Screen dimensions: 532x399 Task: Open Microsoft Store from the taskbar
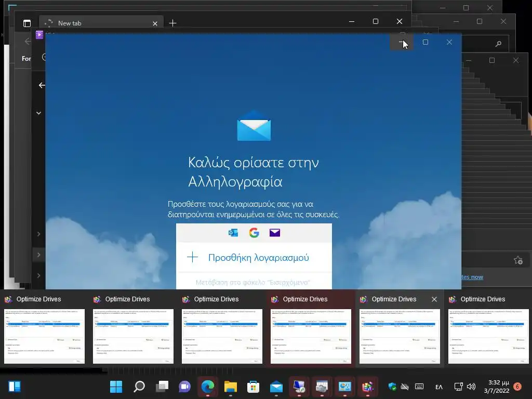coord(253,387)
